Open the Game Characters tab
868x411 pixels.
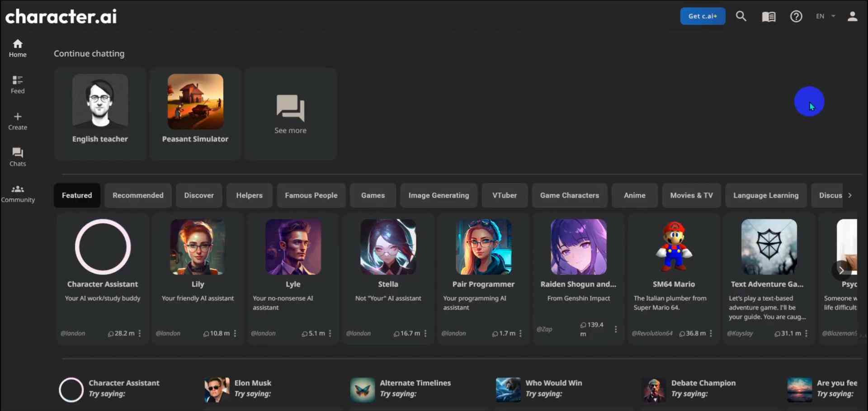570,195
